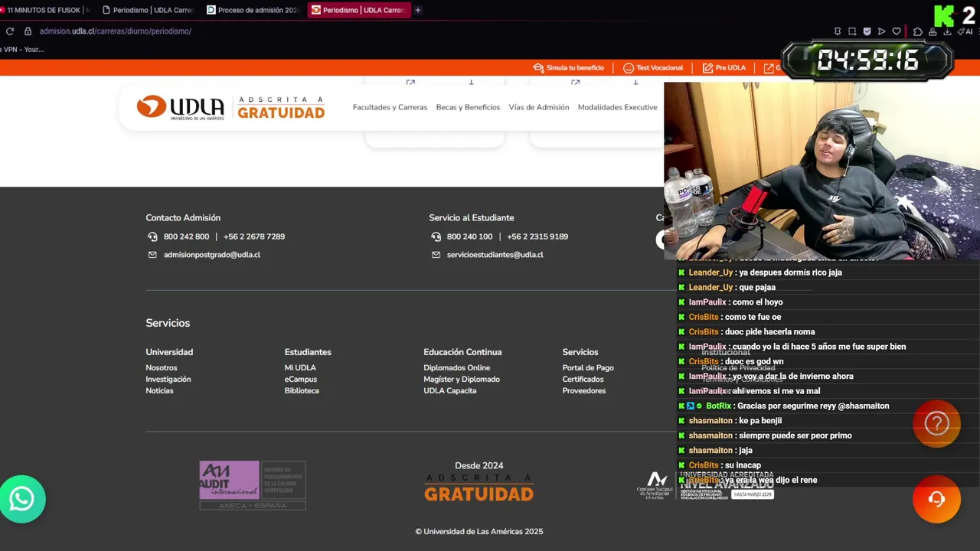Click headset icon beside 800 242 800
This screenshot has height=551, width=980.
152,236
